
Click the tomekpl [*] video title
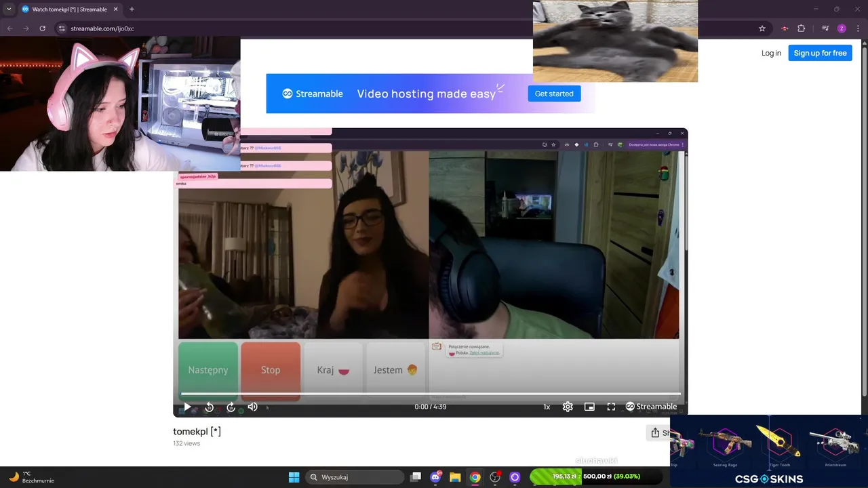(x=197, y=432)
